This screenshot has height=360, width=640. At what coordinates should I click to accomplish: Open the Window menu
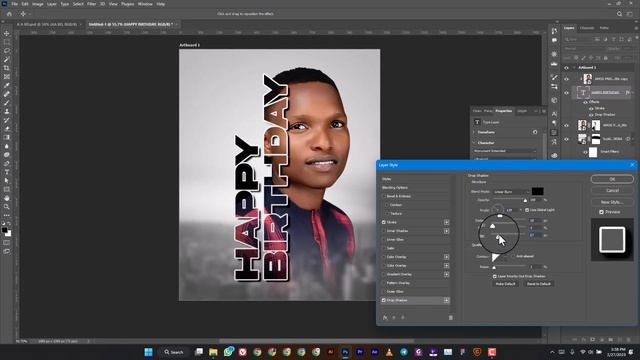click(x=145, y=4)
